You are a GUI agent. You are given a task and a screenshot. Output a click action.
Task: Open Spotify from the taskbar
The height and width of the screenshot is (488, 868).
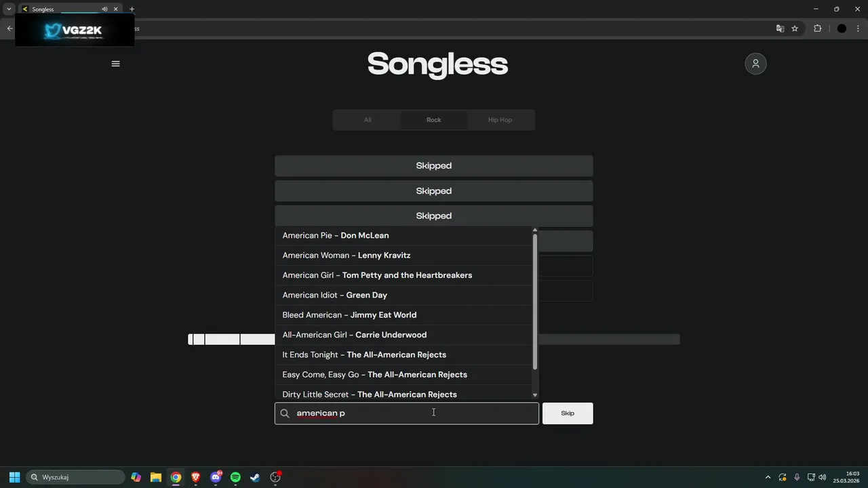(235, 477)
